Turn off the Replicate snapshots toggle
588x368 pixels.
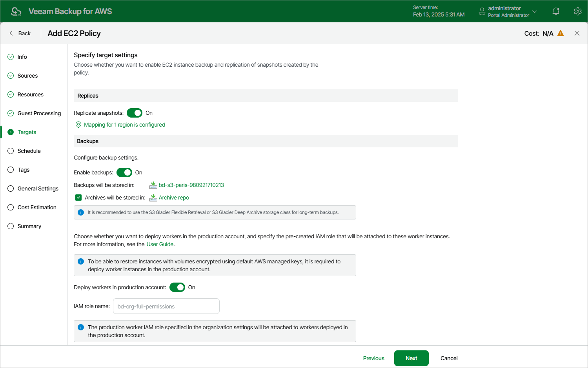135,113
